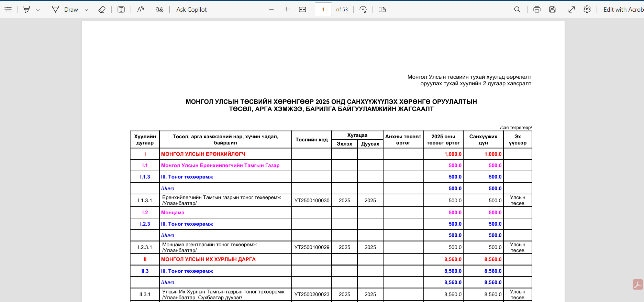Screen dimensions: 644x302
Task: Expand the highlight color options dropdown
Action: (x=38, y=10)
